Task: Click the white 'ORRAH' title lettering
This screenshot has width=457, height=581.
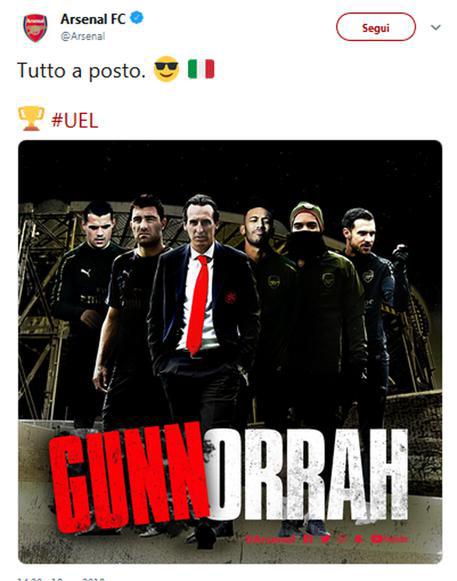Action: 308,475
